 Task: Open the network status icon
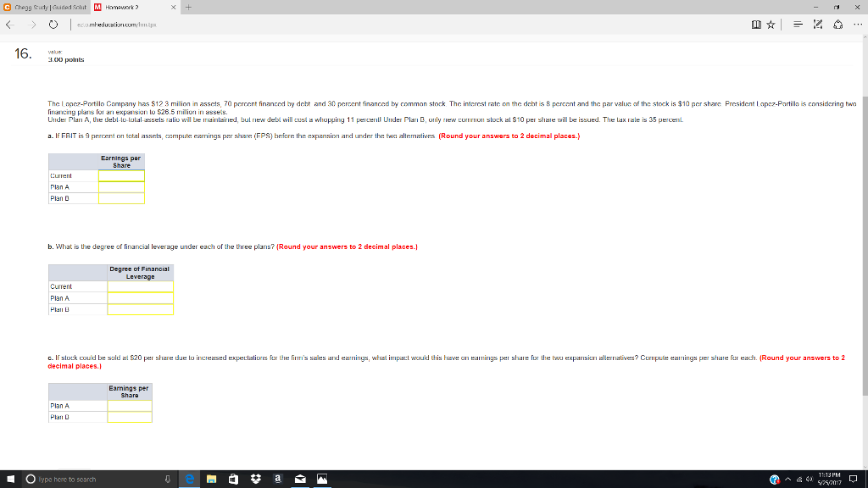[799, 480]
